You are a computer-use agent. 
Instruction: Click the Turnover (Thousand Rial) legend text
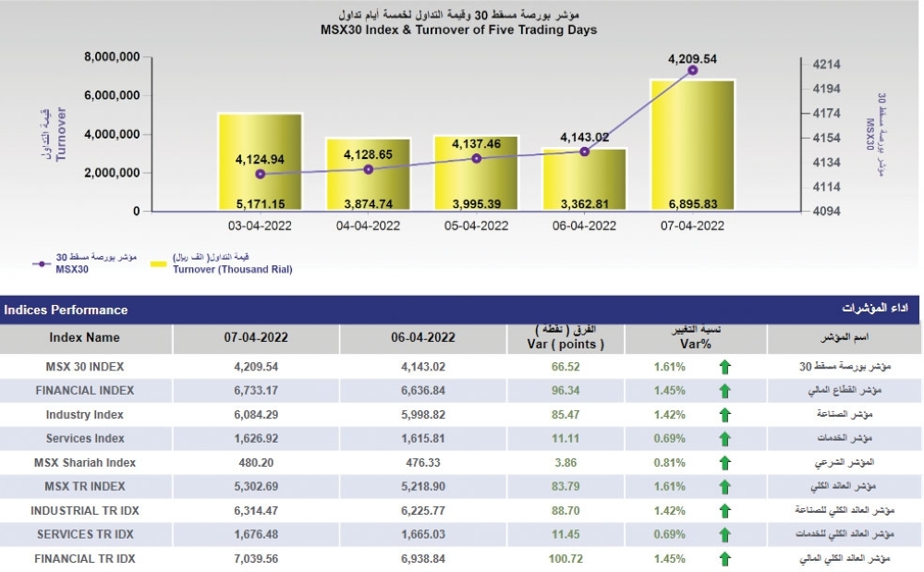click(x=233, y=269)
